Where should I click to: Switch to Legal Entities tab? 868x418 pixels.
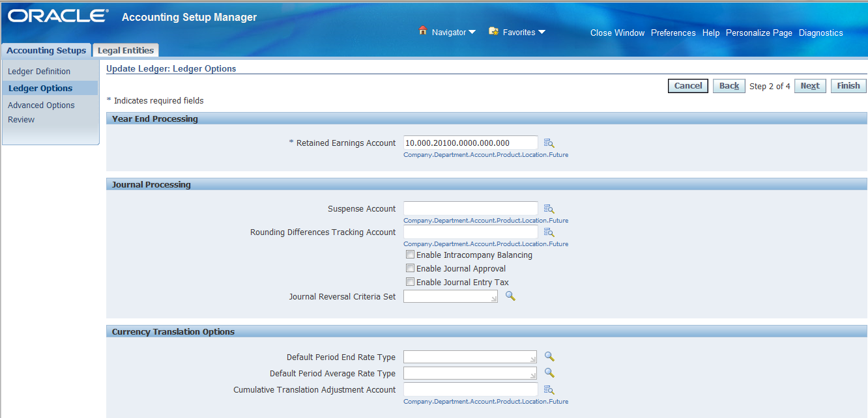[126, 50]
